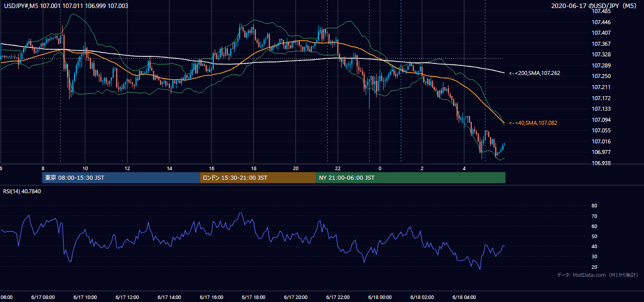Click the 6/17 10:00 date label
644x302 pixels.
tap(85, 297)
